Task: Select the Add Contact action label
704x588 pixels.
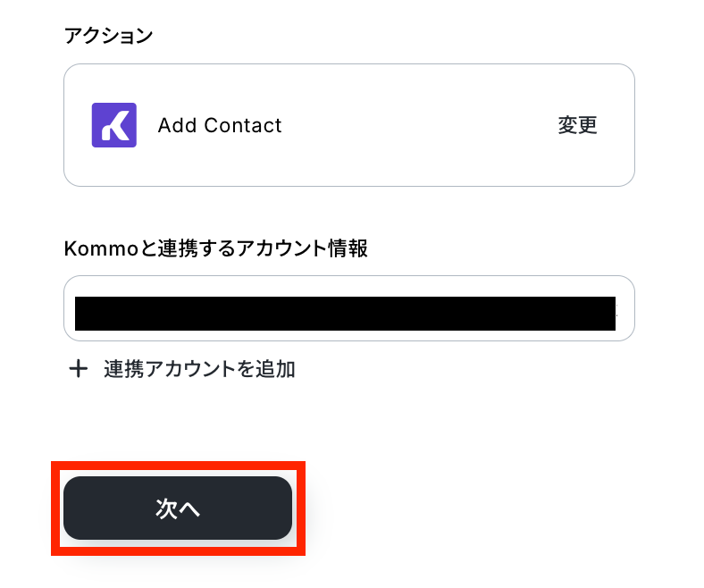Action: point(220,125)
